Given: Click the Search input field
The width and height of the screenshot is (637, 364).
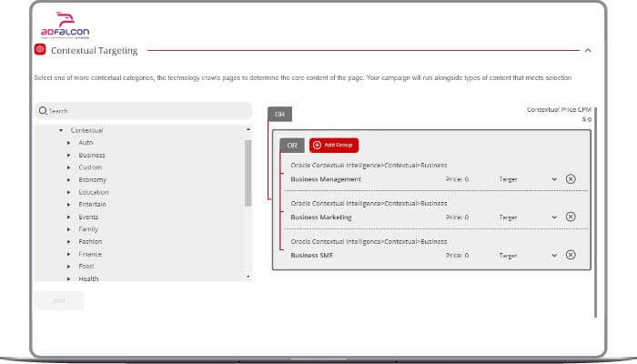Looking at the screenshot, I should point(146,111).
